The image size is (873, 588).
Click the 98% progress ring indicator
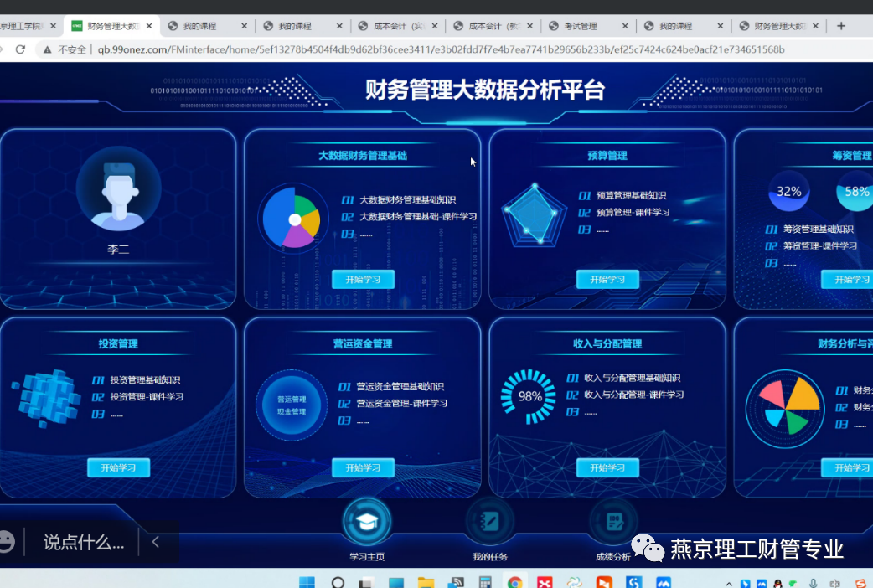click(529, 397)
